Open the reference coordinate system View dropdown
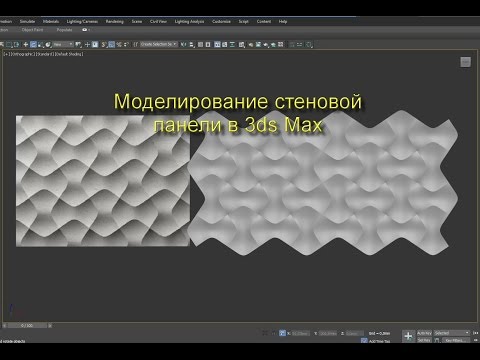 point(63,44)
